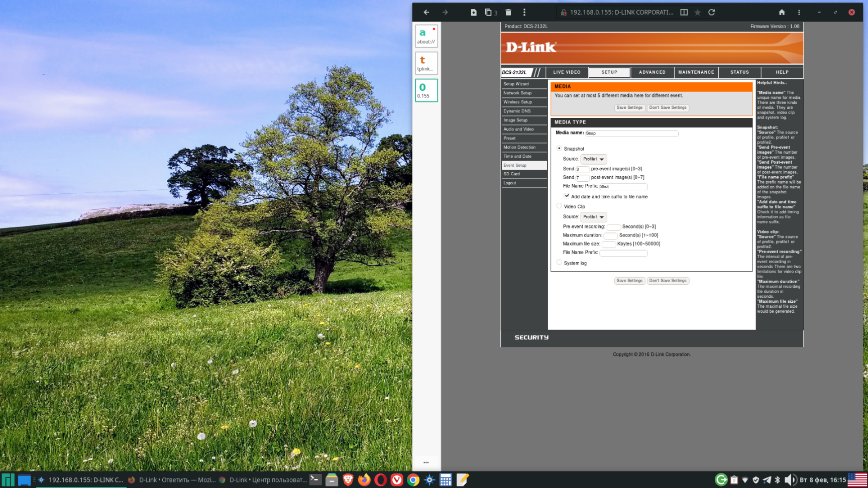Open the Manjaro start menu
The height and width of the screenshot is (488, 868).
[8, 480]
